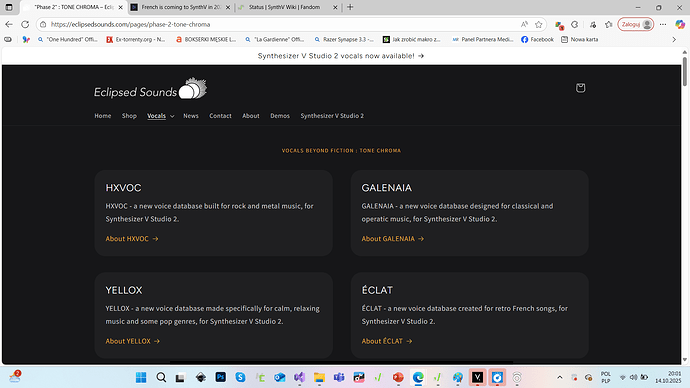Click the Eclipsed Sounds logo
This screenshot has height=388, width=690.
tap(150, 89)
